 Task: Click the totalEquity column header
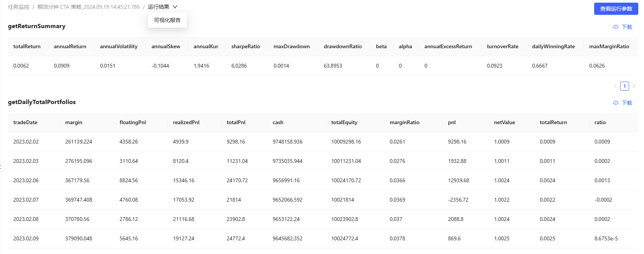tap(344, 122)
